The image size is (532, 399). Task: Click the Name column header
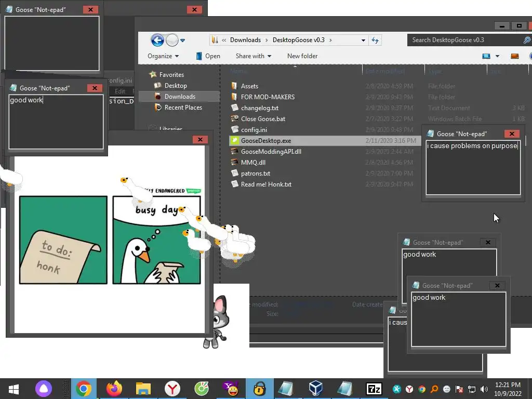238,71
